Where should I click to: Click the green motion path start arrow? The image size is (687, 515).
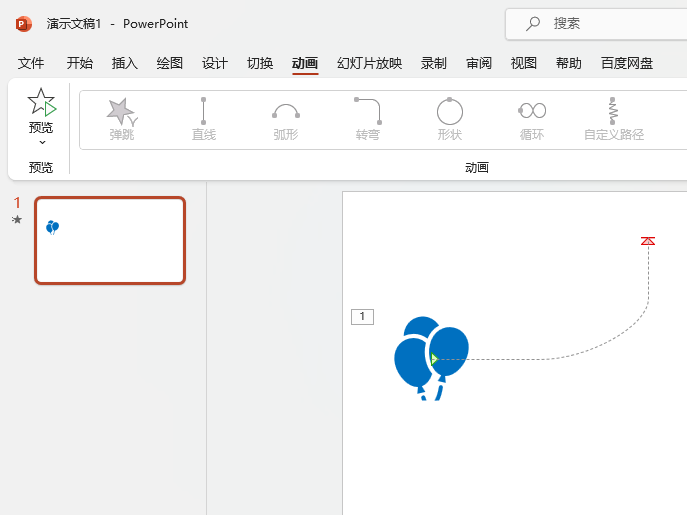tap(434, 359)
